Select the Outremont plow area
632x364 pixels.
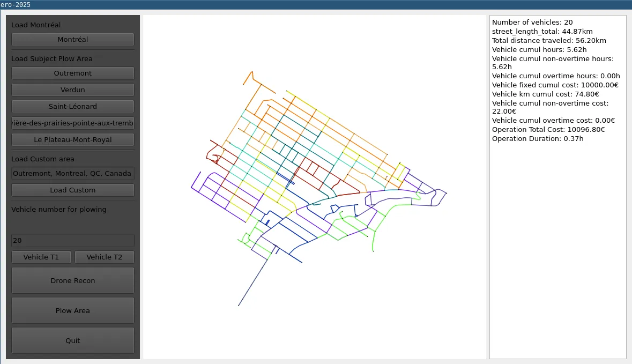click(x=72, y=73)
